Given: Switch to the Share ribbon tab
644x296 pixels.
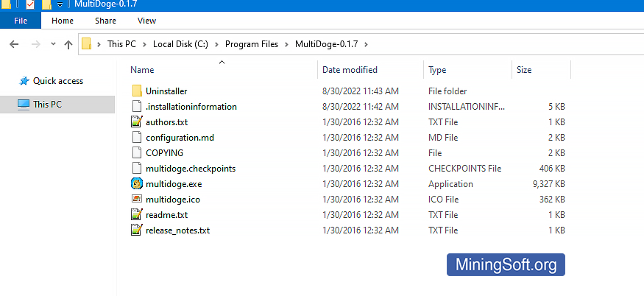Looking at the screenshot, I should [105, 21].
